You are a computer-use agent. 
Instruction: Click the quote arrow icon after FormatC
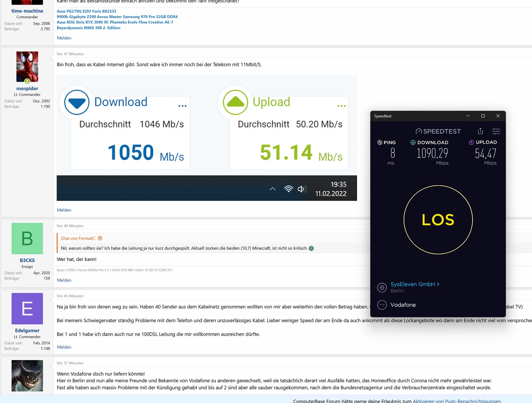[100, 238]
